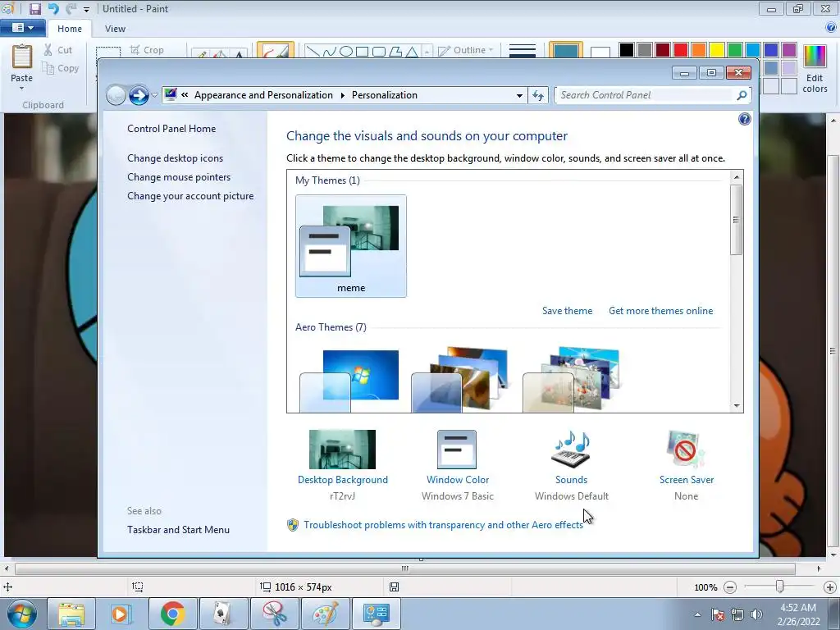Open Taskbar and Start Menu

[178, 530]
